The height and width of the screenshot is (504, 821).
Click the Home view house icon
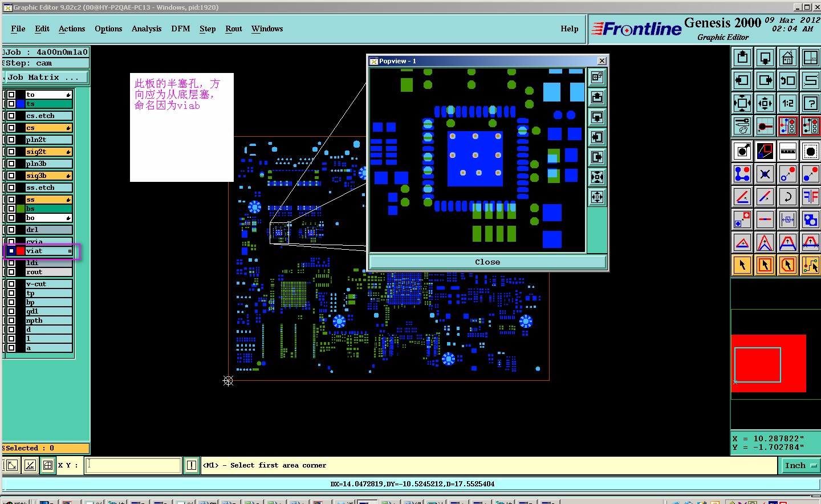click(787, 58)
